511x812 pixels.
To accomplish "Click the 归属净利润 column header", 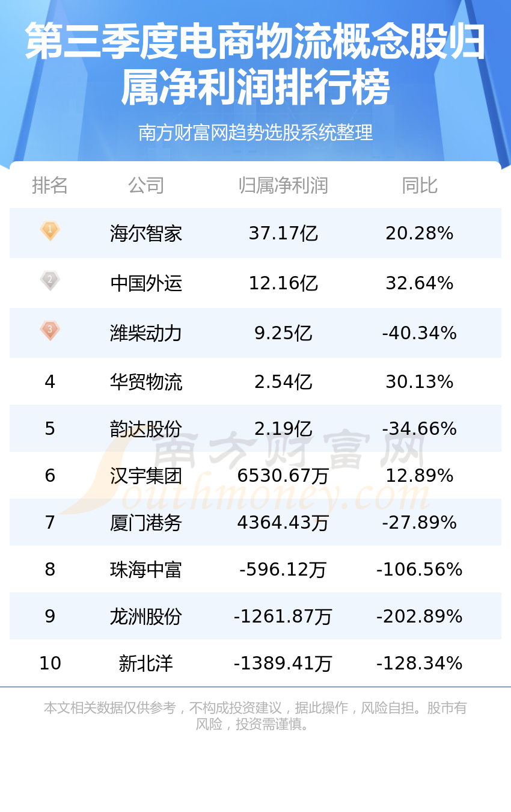I will coord(283,185).
